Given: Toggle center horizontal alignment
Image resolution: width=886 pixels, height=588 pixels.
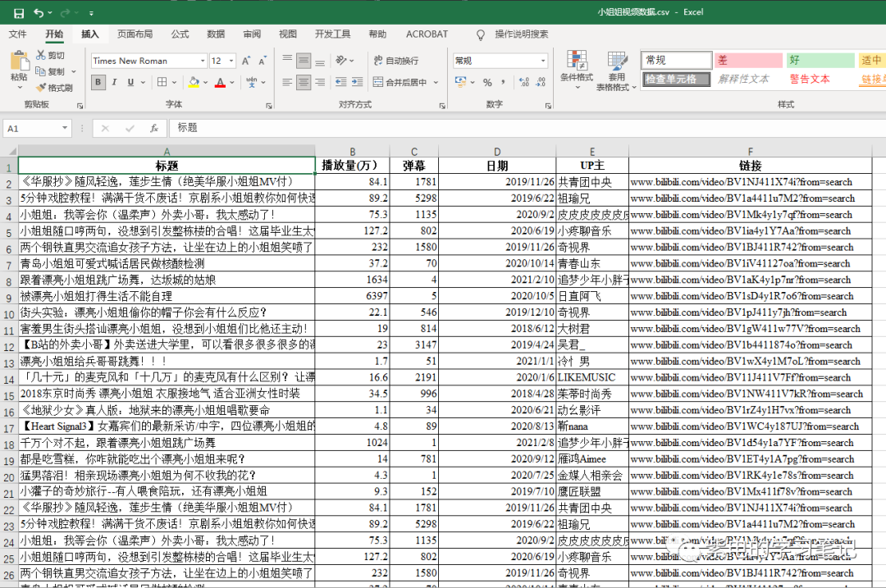Looking at the screenshot, I should tap(304, 83).
